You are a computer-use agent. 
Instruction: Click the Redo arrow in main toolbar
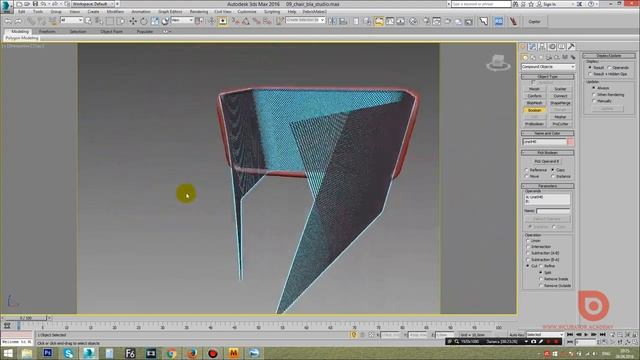18,21
